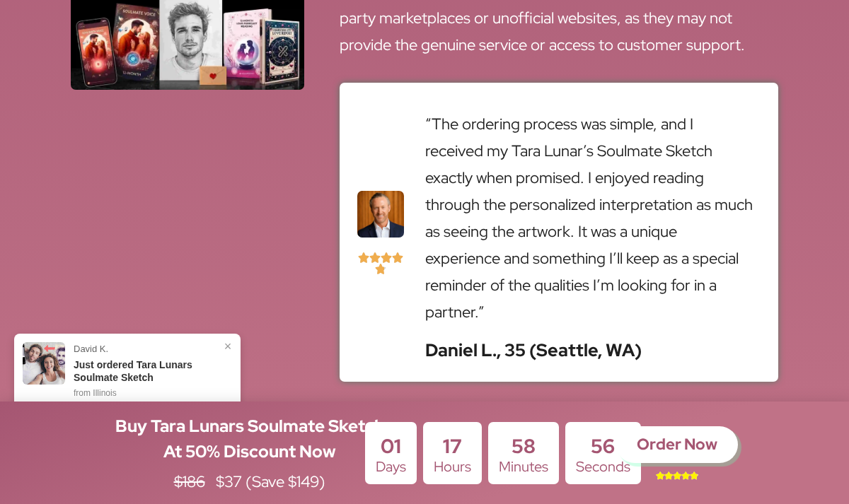Click the 'Daniel L., 35 (Seattle, WA)' name
Viewport: 849px width, 504px height.
coord(533,350)
